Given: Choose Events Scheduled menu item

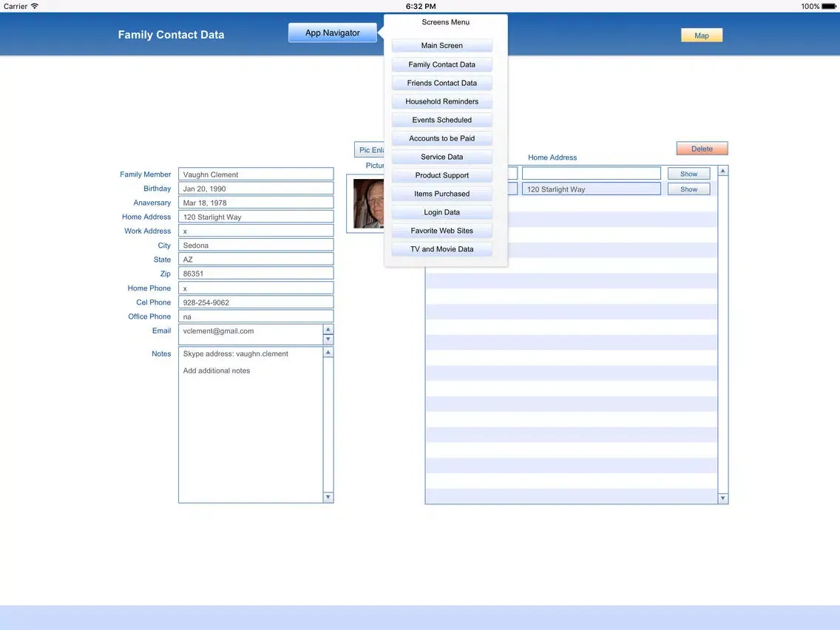Looking at the screenshot, I should click(x=441, y=120).
